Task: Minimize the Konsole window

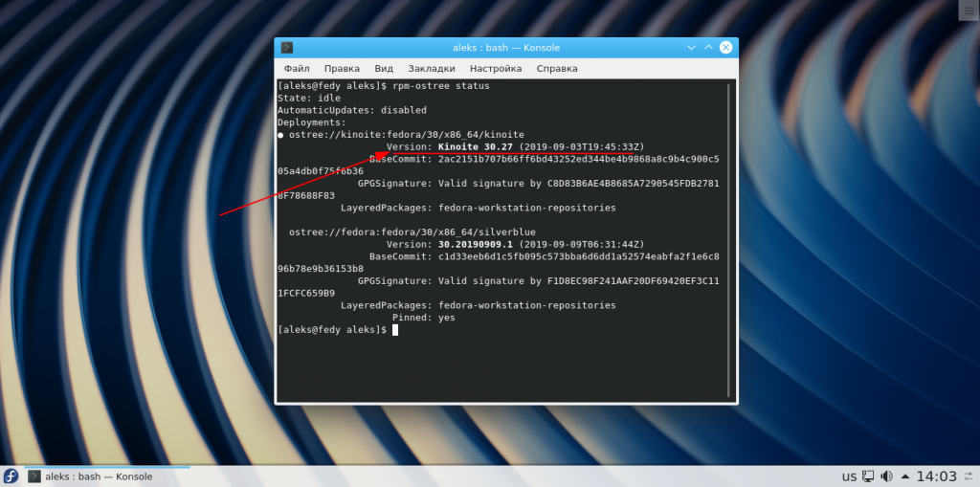Action: pos(692,48)
